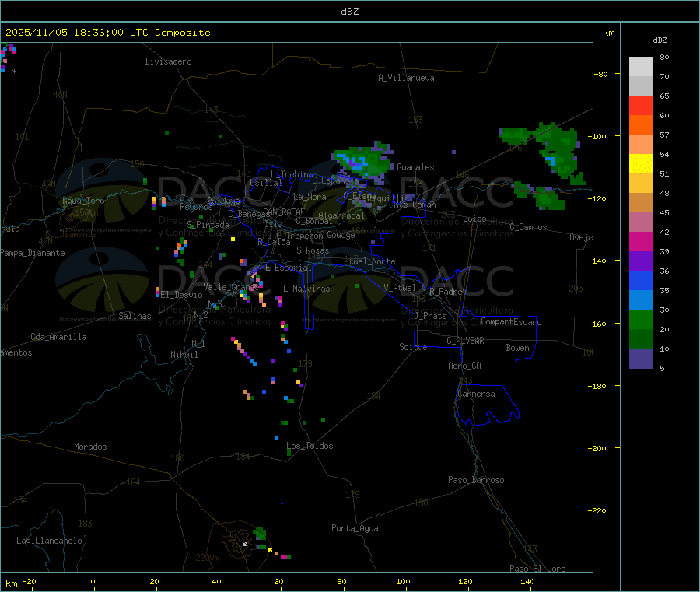Image resolution: width=700 pixels, height=592 pixels.
Task: Click the blue 35-36 dBZ legend swatch
Action: click(641, 280)
